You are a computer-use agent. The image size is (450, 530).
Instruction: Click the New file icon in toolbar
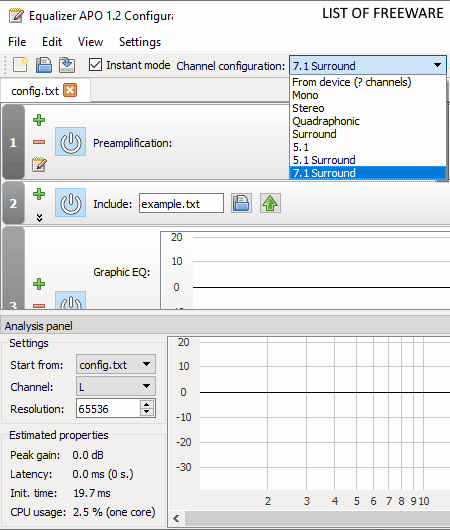[20, 65]
